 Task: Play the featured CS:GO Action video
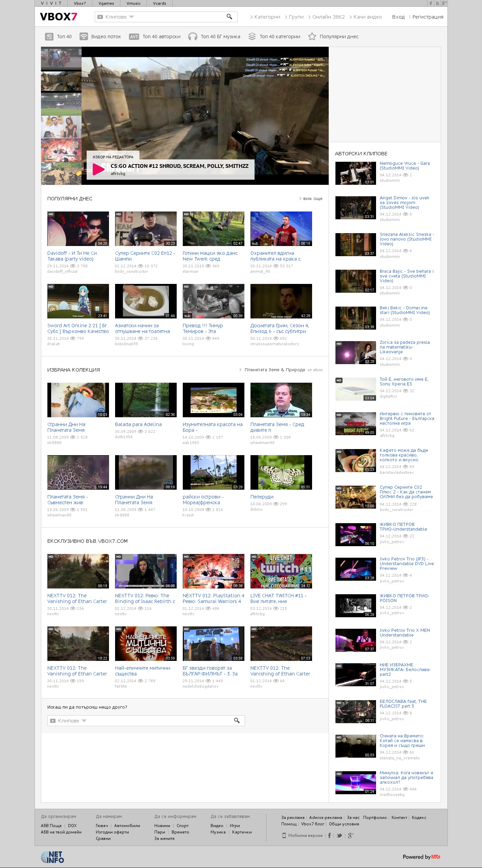98,169
